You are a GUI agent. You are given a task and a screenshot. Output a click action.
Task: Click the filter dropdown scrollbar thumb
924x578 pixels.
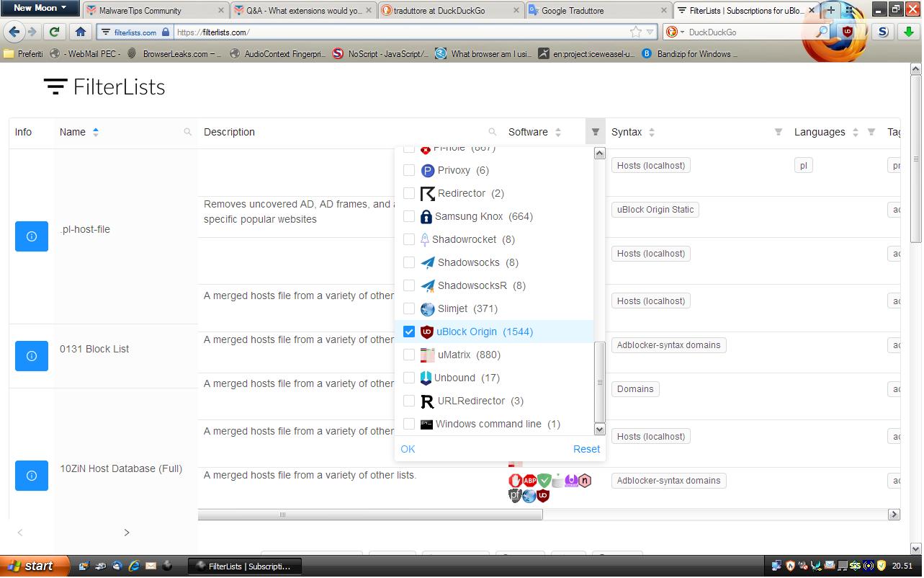[x=599, y=382]
